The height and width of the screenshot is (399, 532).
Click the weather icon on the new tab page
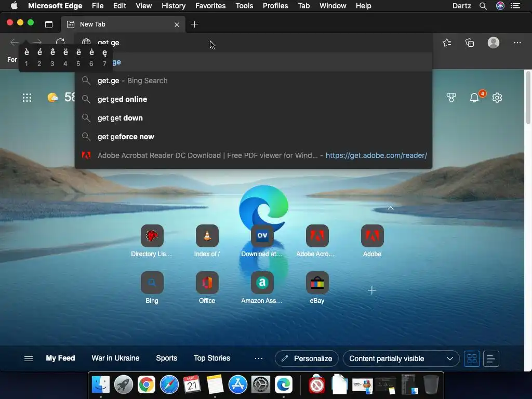pos(52,98)
